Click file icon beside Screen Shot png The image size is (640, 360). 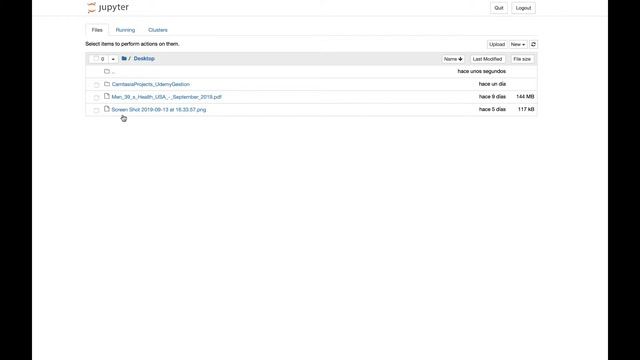[x=107, y=109]
